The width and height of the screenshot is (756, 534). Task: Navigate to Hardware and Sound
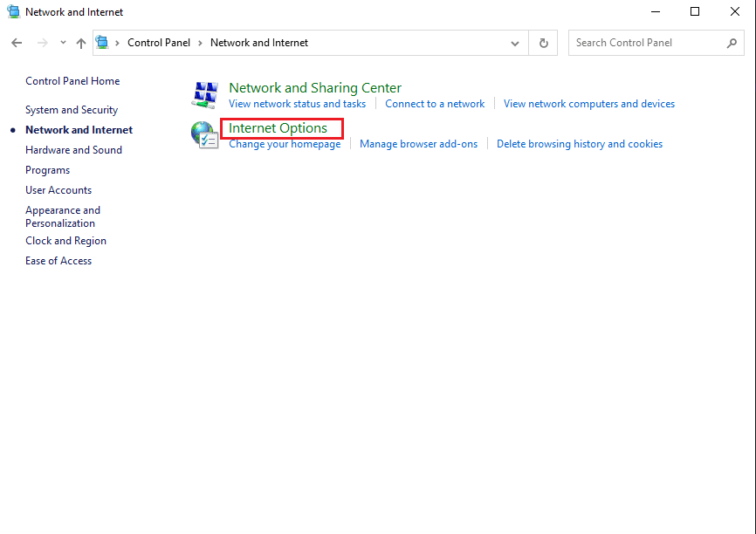pos(73,150)
